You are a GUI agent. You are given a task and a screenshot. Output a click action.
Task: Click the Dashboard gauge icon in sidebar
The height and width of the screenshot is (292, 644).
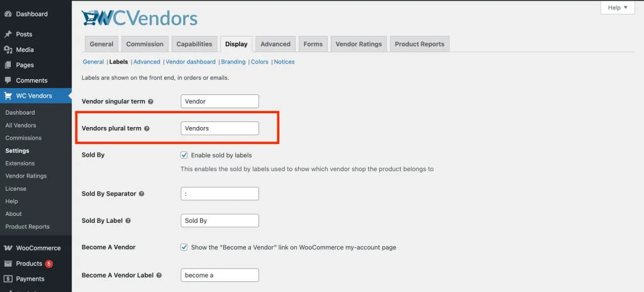8,14
